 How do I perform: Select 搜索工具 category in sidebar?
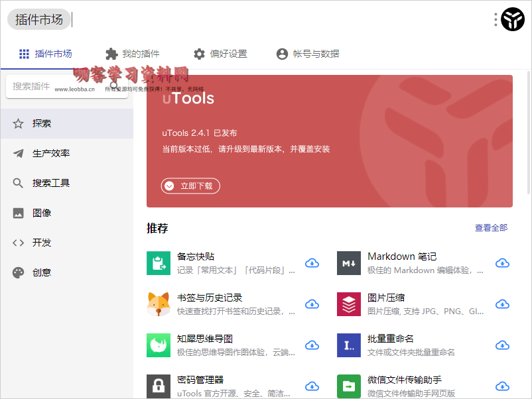coord(51,183)
